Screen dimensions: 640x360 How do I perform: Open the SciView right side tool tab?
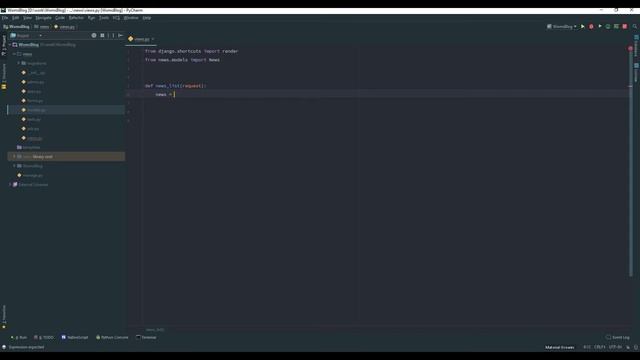(636, 72)
